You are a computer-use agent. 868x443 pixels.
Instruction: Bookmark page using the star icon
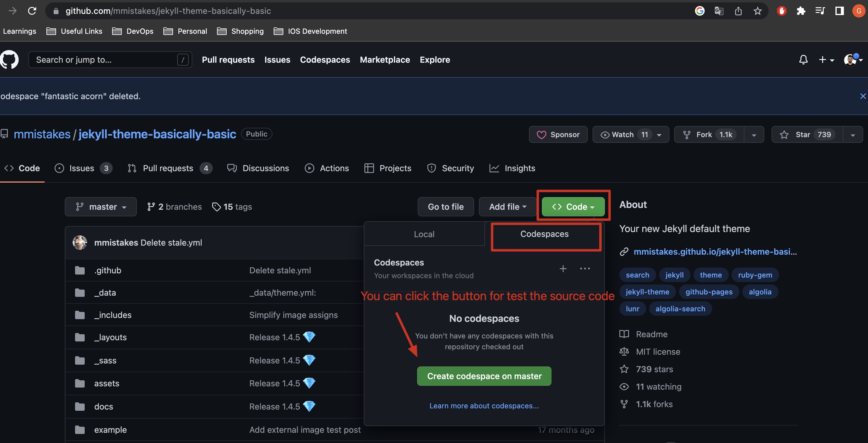pos(757,11)
